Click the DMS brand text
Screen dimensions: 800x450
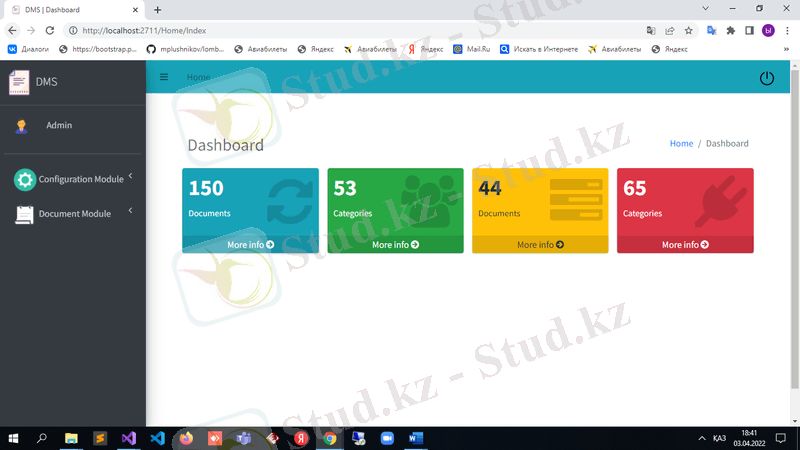(x=46, y=82)
